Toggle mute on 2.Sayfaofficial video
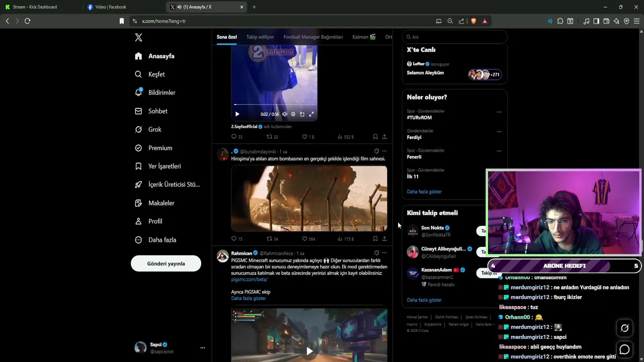Viewport: 644px width, 362px height. pyautogui.click(x=285, y=114)
